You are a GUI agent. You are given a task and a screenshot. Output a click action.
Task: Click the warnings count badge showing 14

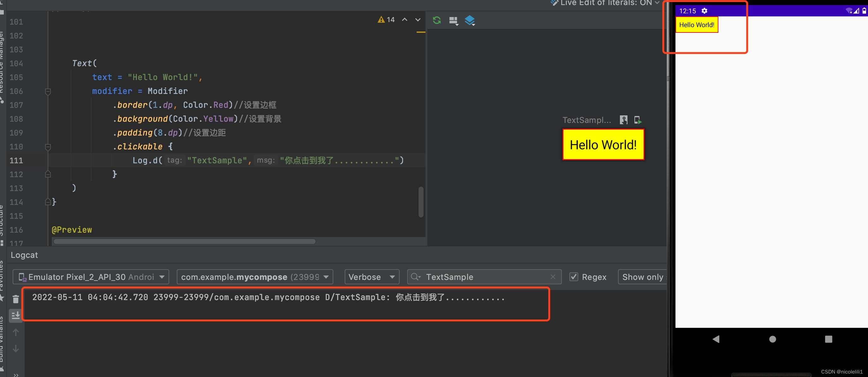click(x=386, y=20)
